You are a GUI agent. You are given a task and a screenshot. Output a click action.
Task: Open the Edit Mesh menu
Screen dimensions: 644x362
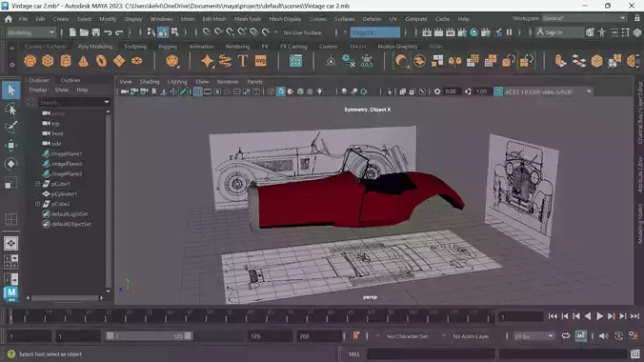214,19
